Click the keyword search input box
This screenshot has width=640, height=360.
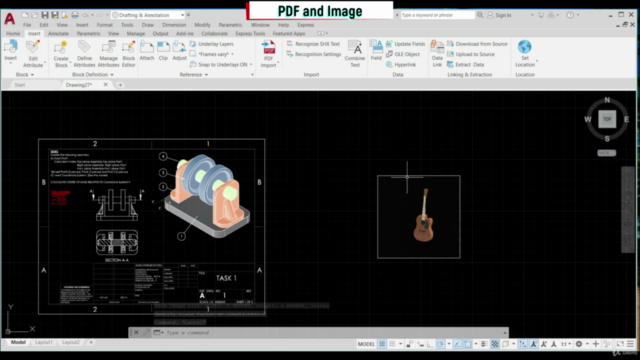(x=438, y=15)
